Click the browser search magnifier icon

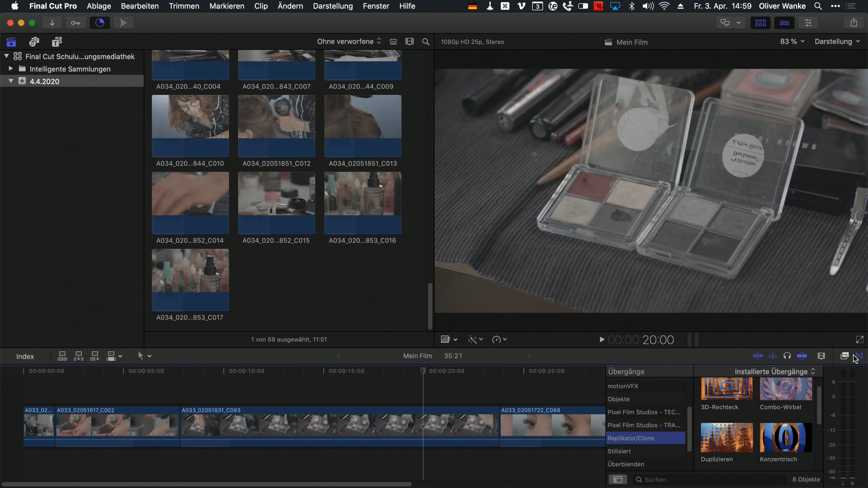pyautogui.click(x=425, y=42)
